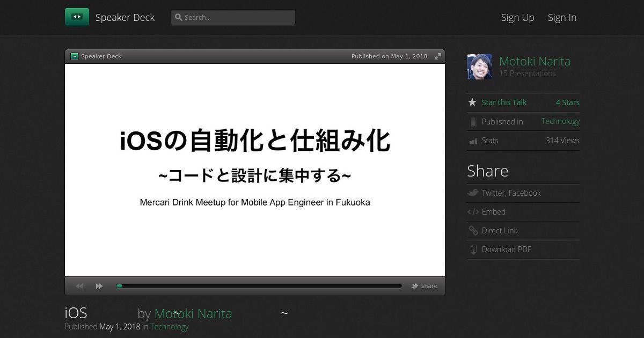Download the presentation PDF

507,249
